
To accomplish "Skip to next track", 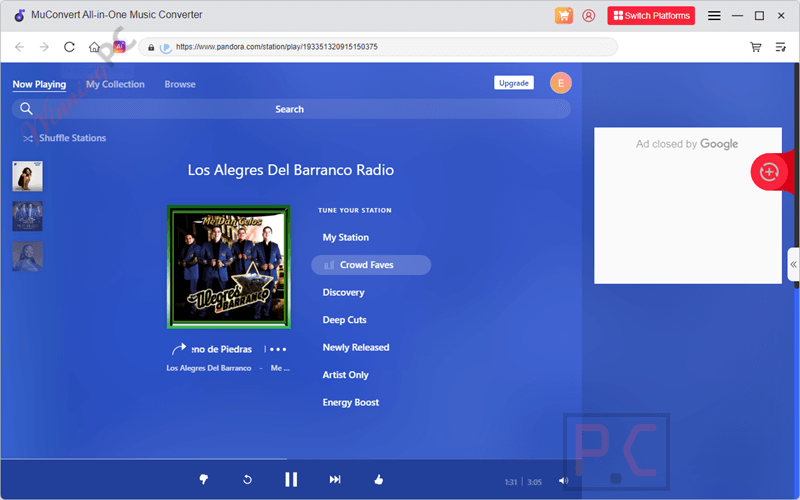I will pyautogui.click(x=335, y=480).
